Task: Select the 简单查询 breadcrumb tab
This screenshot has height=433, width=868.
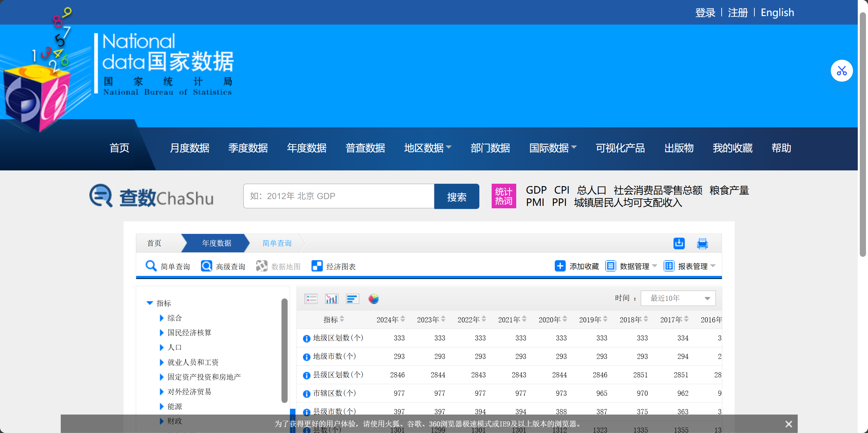Action: (277, 243)
